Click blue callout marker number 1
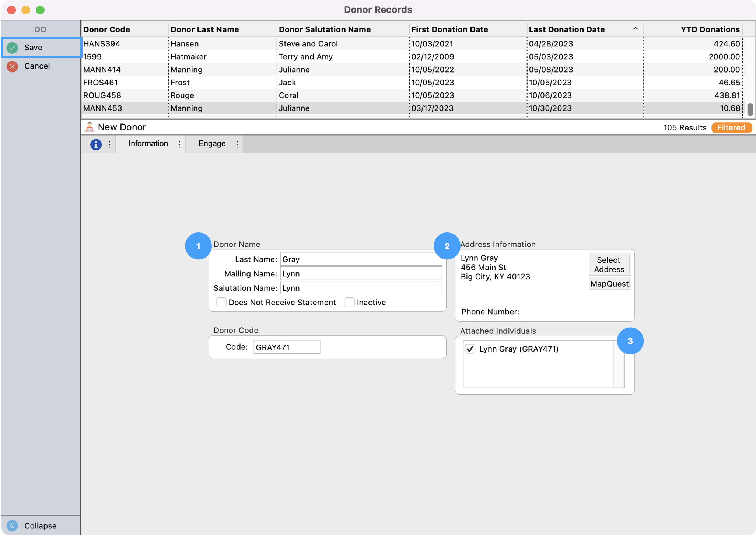This screenshot has height=535, width=756. coord(198,246)
